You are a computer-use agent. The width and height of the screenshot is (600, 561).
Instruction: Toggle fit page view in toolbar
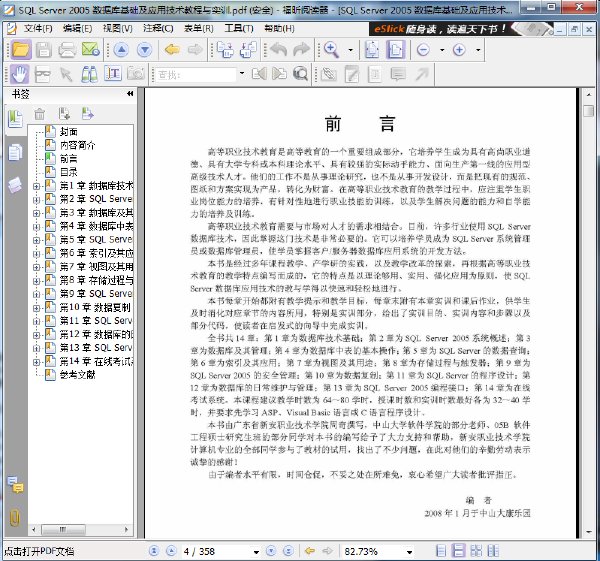point(372,50)
